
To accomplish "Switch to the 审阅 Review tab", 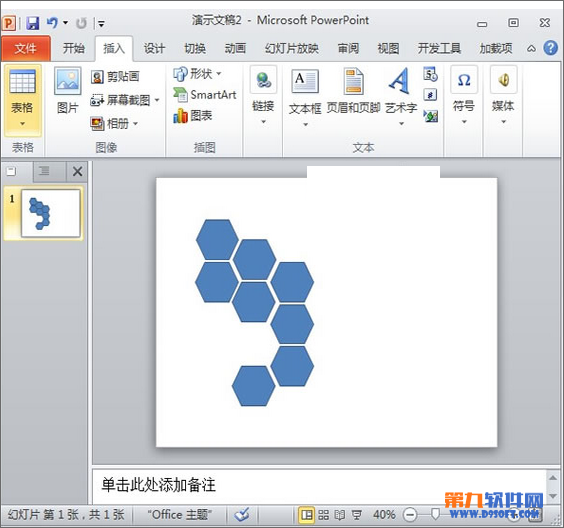I will (348, 48).
